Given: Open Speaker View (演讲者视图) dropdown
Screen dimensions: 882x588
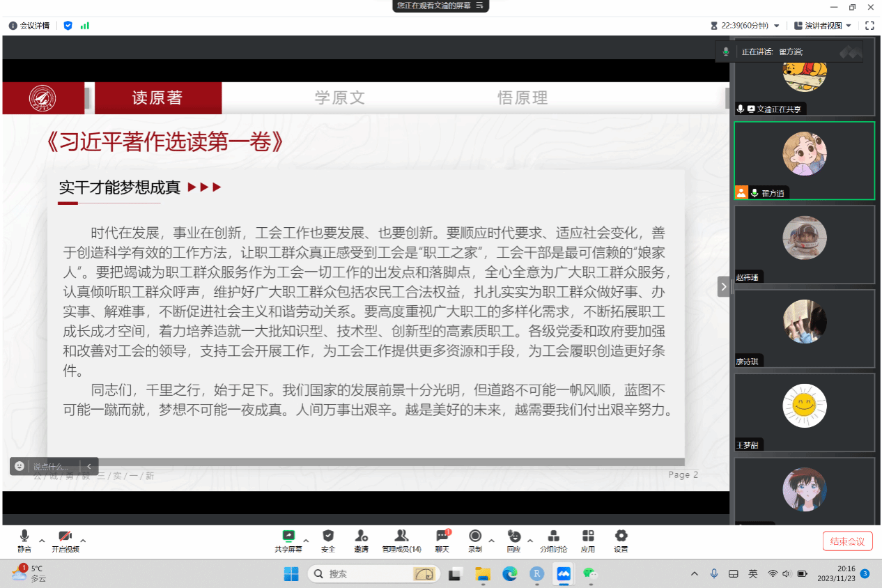Looking at the screenshot, I should (x=823, y=26).
